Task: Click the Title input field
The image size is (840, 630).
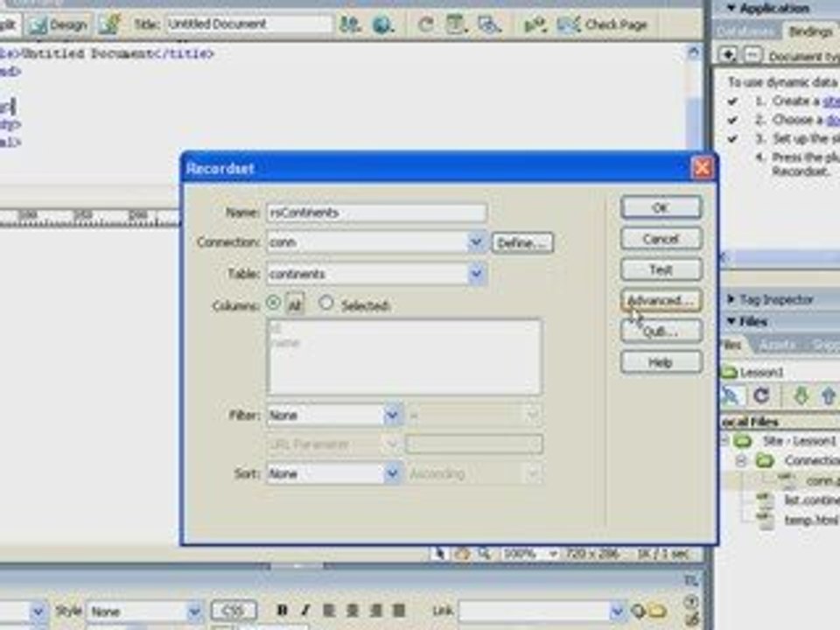Action: click(x=248, y=24)
